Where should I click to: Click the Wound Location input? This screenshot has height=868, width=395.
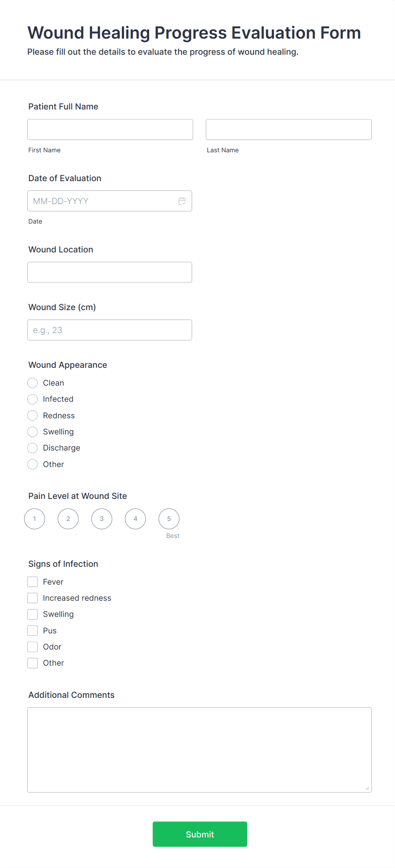(x=110, y=272)
